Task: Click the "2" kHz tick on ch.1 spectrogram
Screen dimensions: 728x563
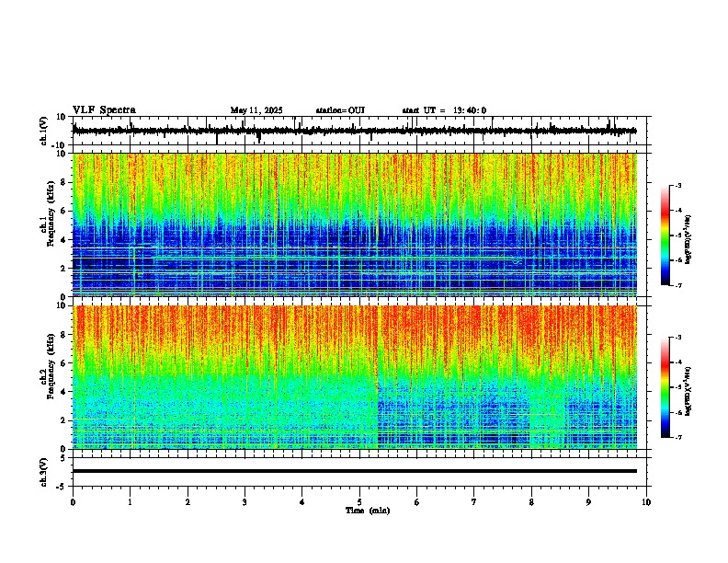Action: click(63, 268)
